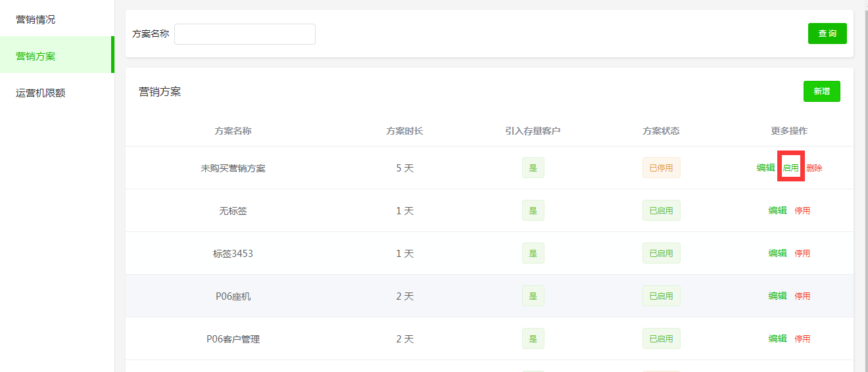Click 停用 for 标签3453 row
This screenshot has height=372, width=868.
click(x=802, y=253)
